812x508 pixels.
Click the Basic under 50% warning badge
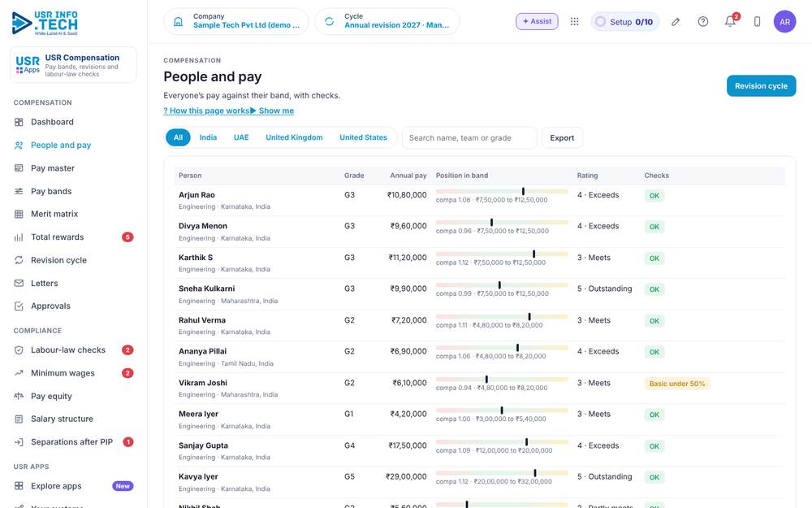[677, 384]
